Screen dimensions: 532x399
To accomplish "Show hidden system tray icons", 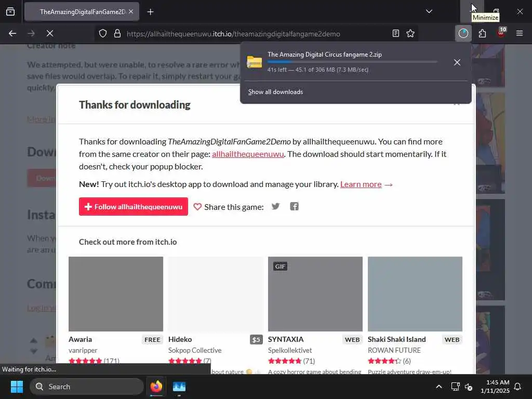I will tap(438, 387).
